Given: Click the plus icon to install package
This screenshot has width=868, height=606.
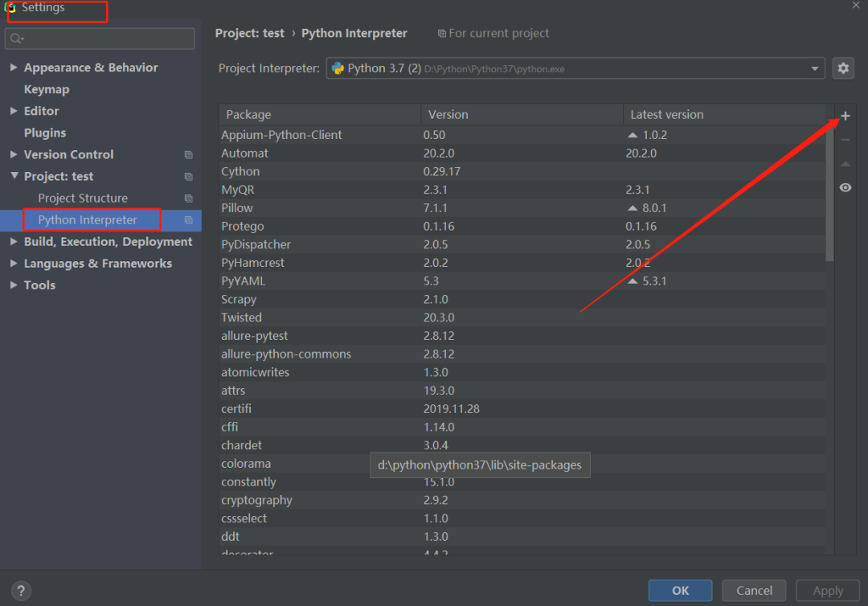Looking at the screenshot, I should [x=845, y=116].
